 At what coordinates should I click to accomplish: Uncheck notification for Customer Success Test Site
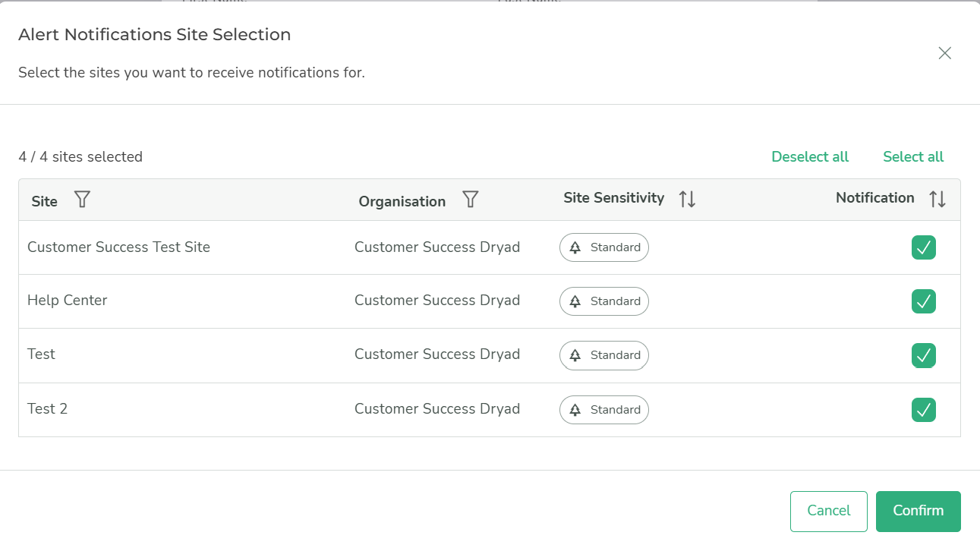point(923,247)
